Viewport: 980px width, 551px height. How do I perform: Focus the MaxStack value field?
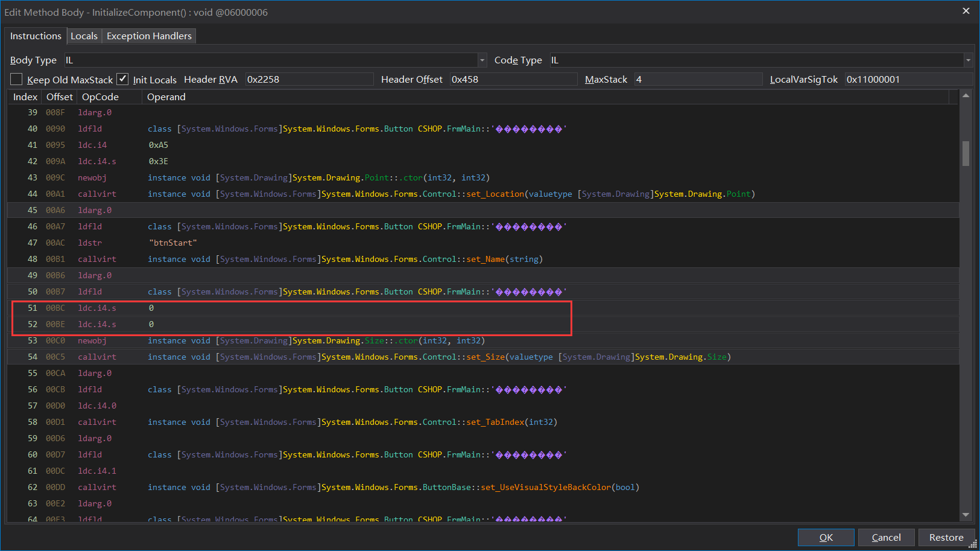(697, 80)
